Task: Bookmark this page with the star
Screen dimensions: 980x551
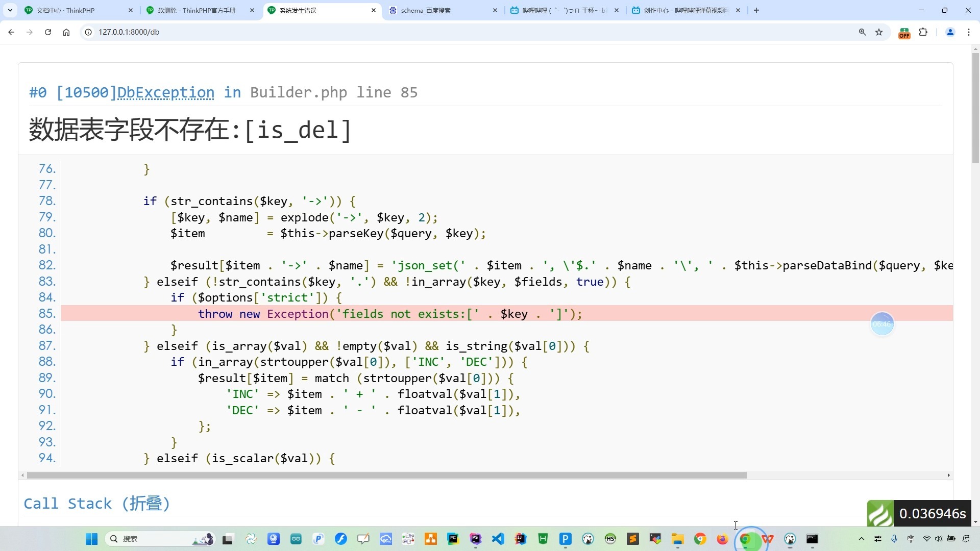Action: (x=879, y=32)
